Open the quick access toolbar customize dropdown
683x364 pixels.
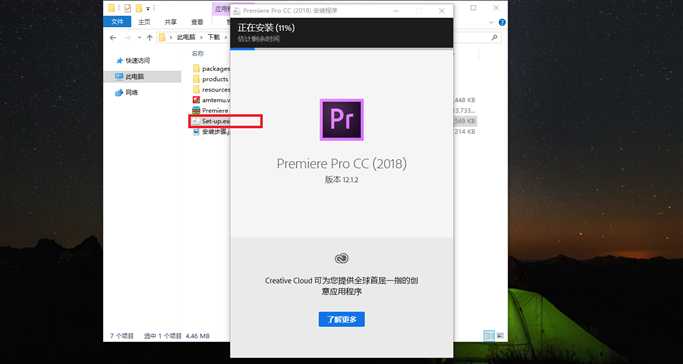149,8
